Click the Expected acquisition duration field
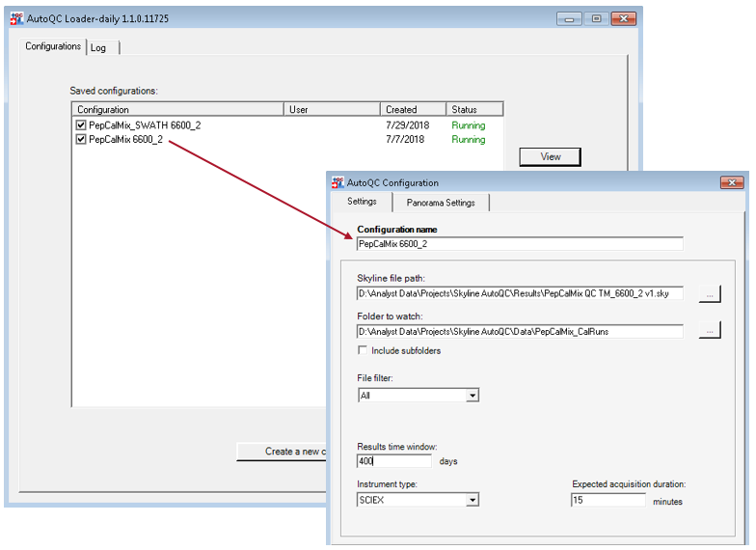 pos(607,500)
